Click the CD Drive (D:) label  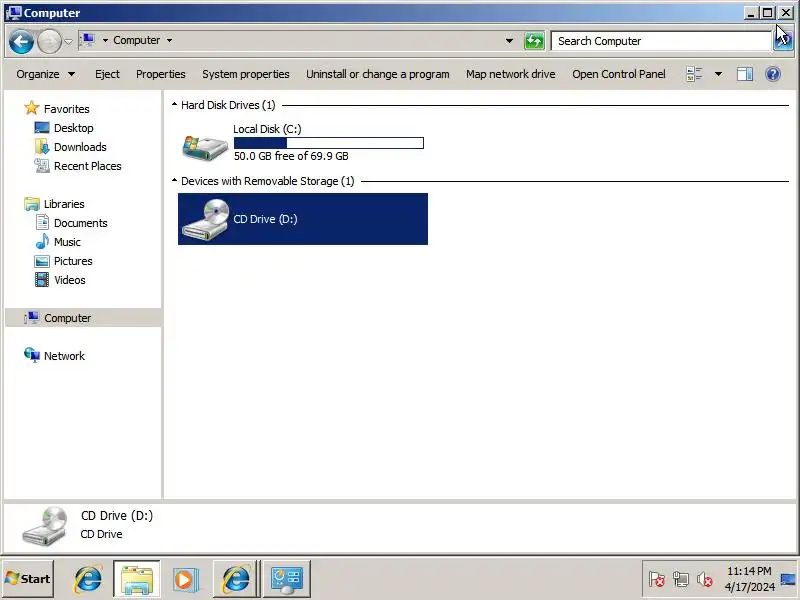point(265,219)
